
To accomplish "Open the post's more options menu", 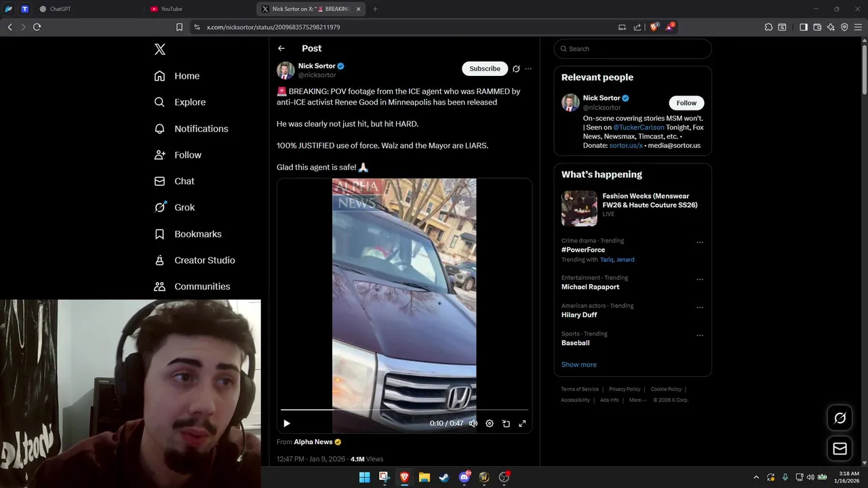I will pos(528,68).
